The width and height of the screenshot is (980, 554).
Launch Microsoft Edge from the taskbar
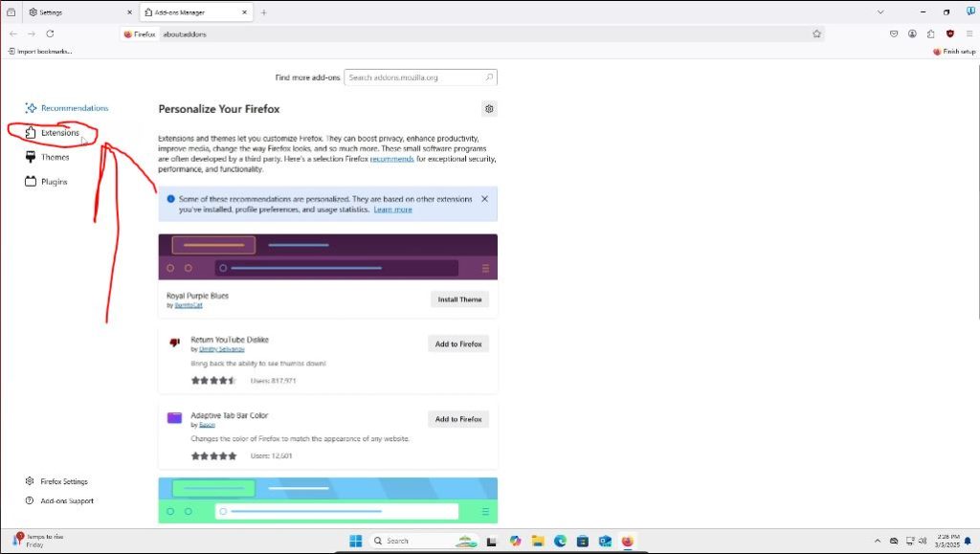click(560, 541)
